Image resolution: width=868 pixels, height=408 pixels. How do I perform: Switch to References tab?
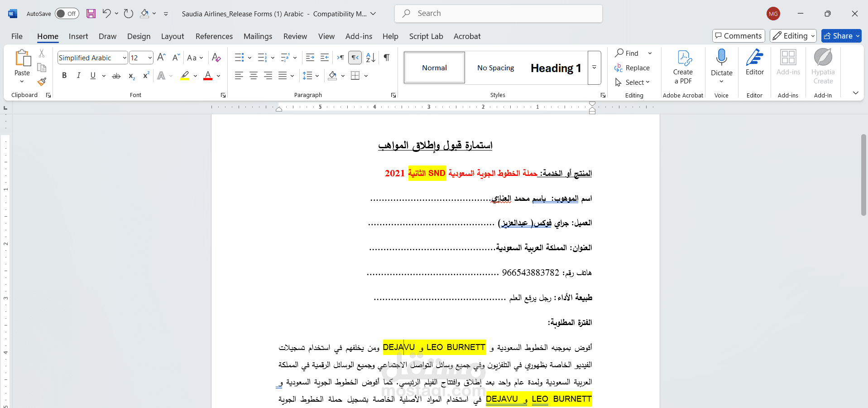214,36
